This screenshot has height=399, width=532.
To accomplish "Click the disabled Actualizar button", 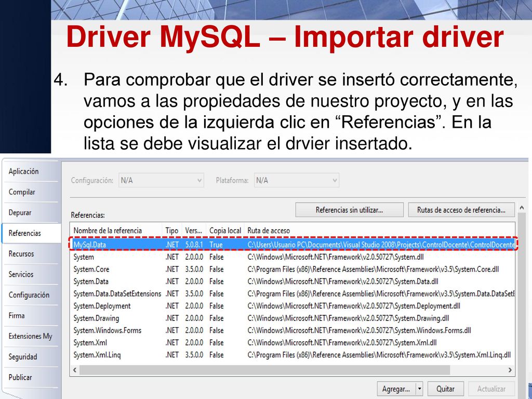I will [491, 389].
